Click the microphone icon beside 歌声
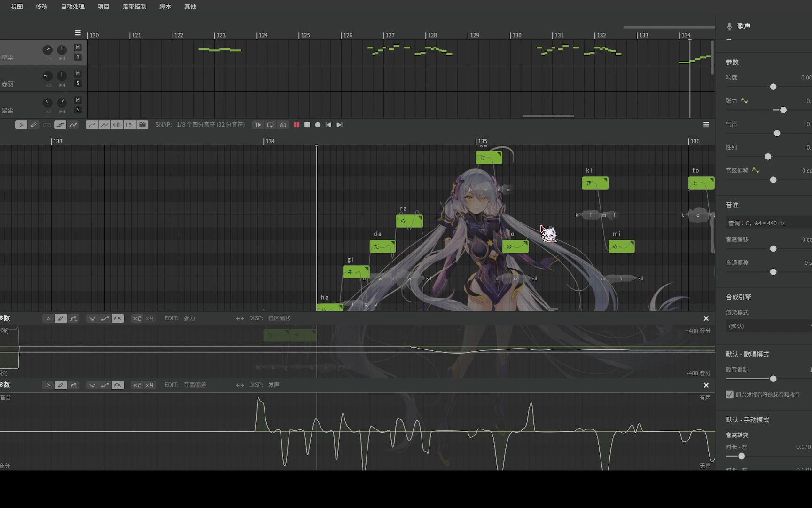The width and height of the screenshot is (812, 508). pos(729,26)
